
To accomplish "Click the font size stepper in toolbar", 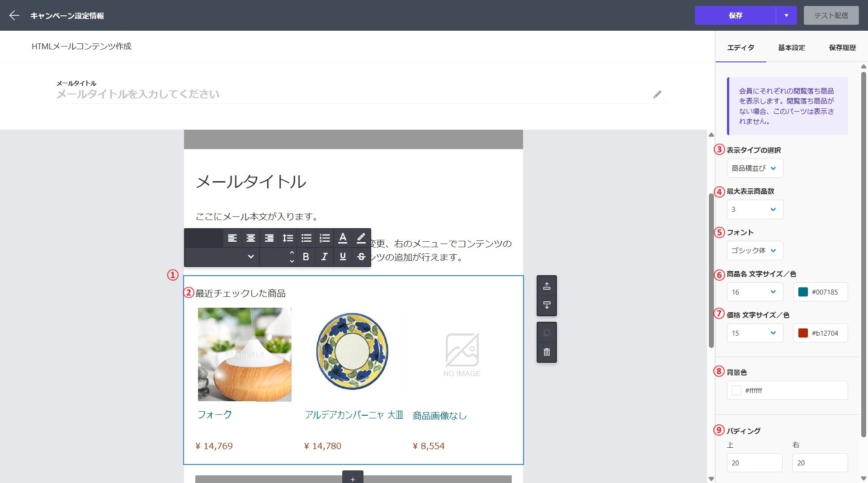I will pos(292,257).
